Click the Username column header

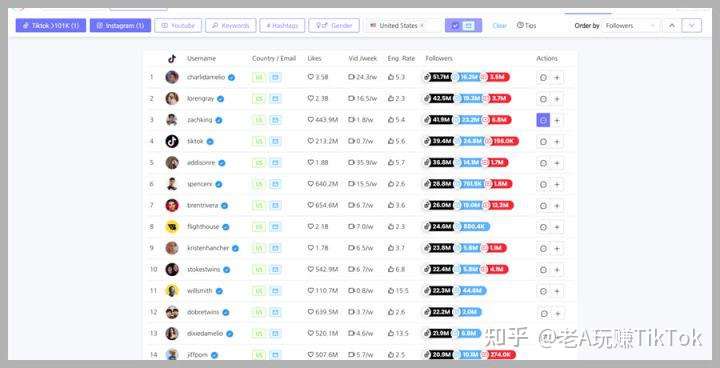[201, 59]
